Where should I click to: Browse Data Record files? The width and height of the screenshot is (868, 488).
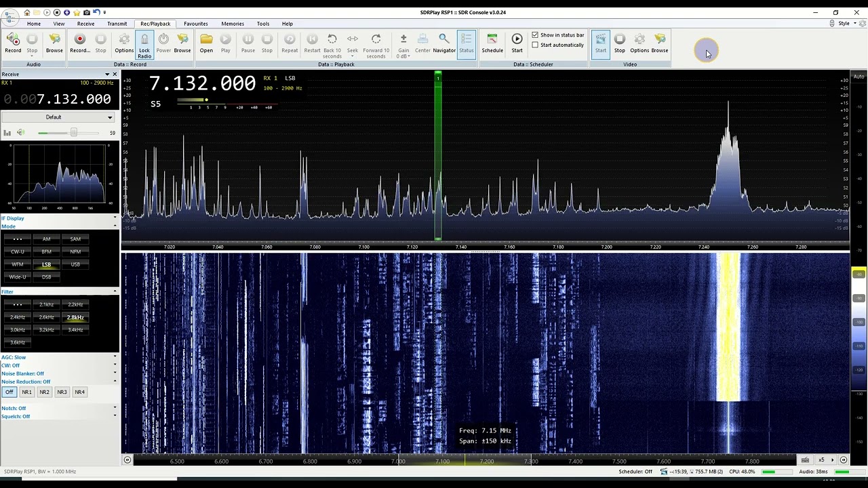tap(182, 43)
